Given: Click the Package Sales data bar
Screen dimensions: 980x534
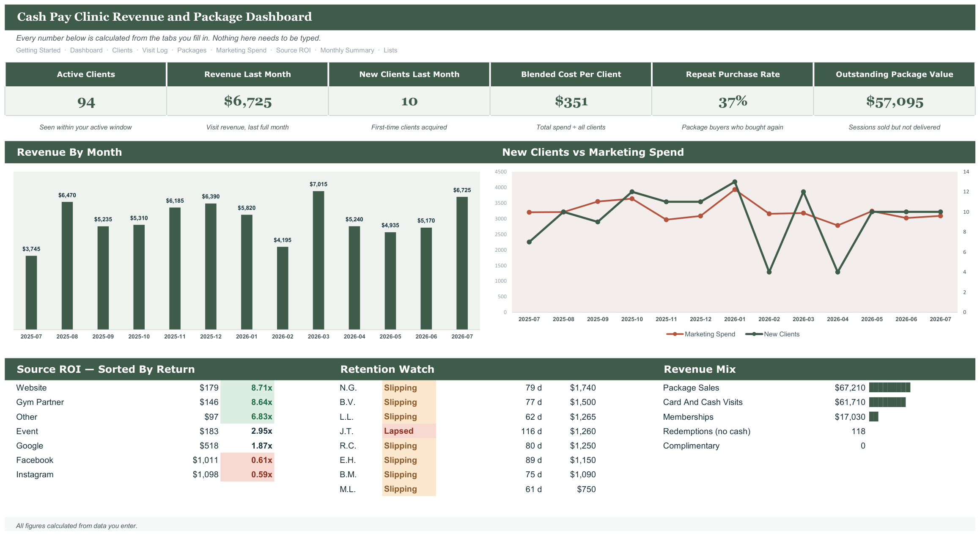Looking at the screenshot, I should 889,387.
